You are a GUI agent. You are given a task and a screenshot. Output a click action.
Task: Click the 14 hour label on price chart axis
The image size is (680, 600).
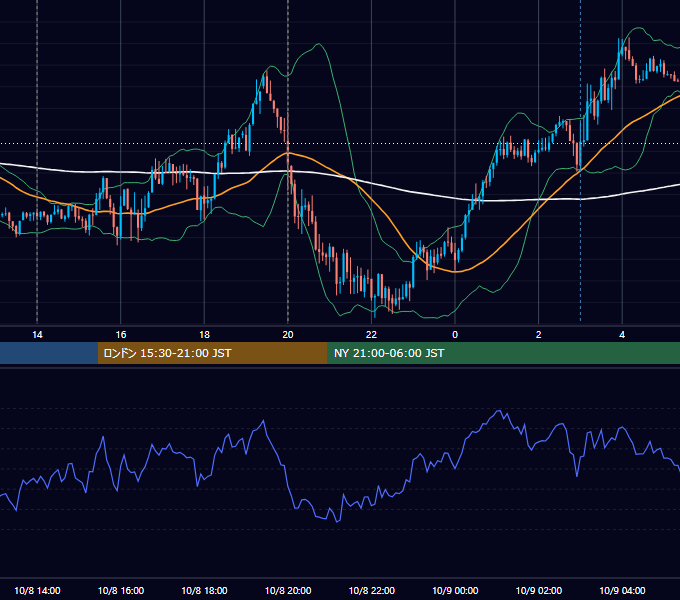coord(37,335)
